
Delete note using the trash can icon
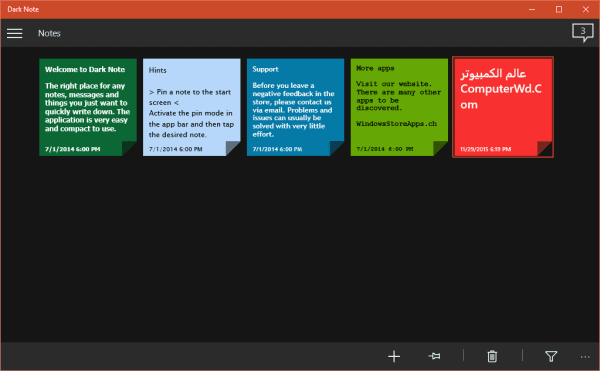(x=492, y=356)
